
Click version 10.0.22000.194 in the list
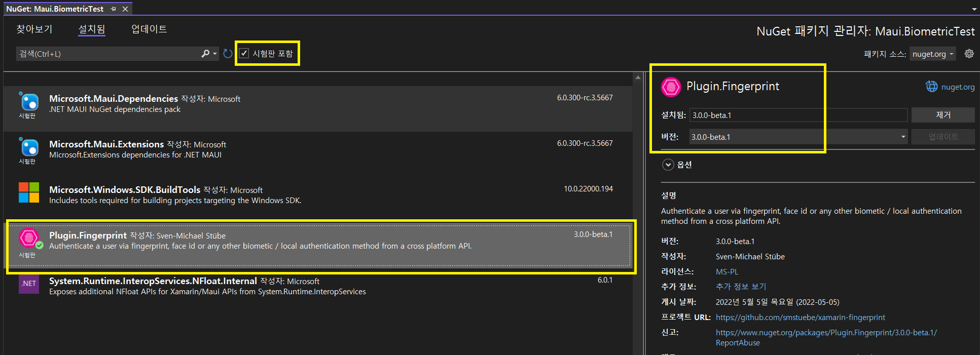(x=588, y=189)
